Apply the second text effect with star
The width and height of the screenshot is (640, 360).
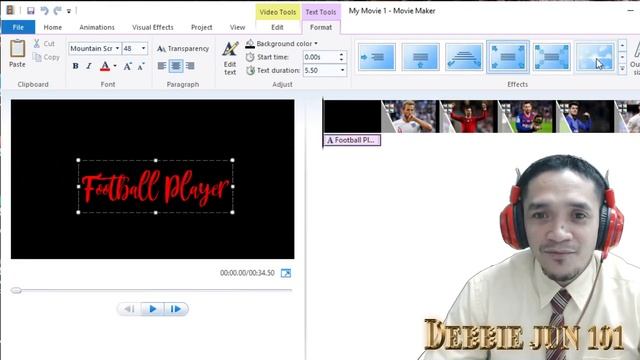click(x=420, y=57)
